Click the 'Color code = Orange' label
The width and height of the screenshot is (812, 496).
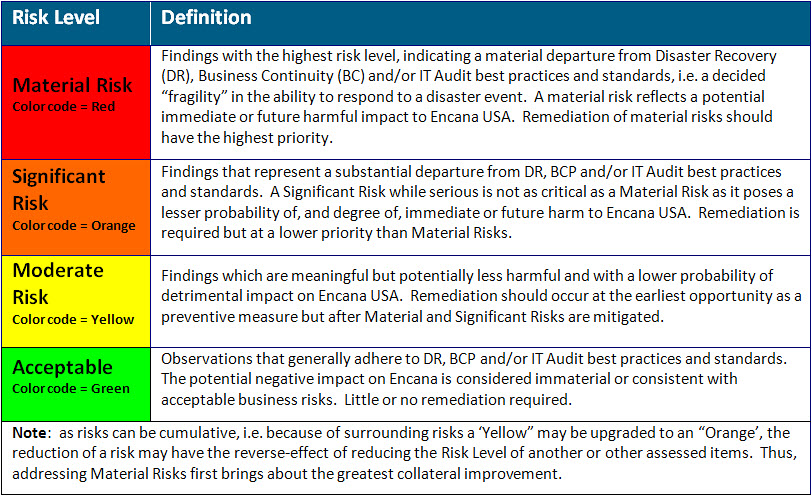point(74,226)
